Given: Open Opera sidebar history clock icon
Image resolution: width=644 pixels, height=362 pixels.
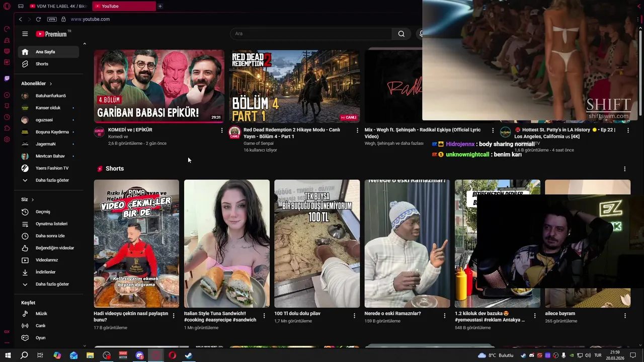Looking at the screenshot, I should click(7, 117).
